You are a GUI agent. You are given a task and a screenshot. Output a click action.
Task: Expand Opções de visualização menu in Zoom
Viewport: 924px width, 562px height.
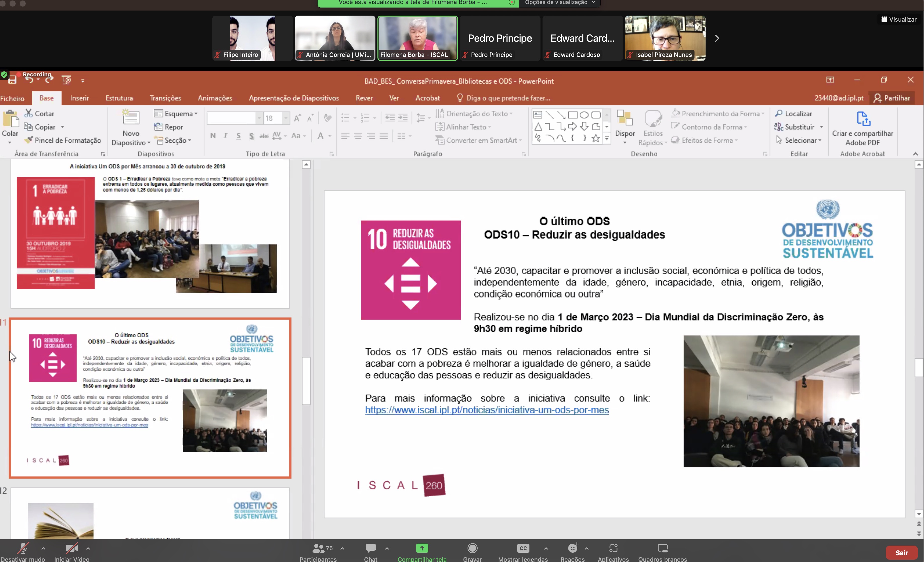560,3
